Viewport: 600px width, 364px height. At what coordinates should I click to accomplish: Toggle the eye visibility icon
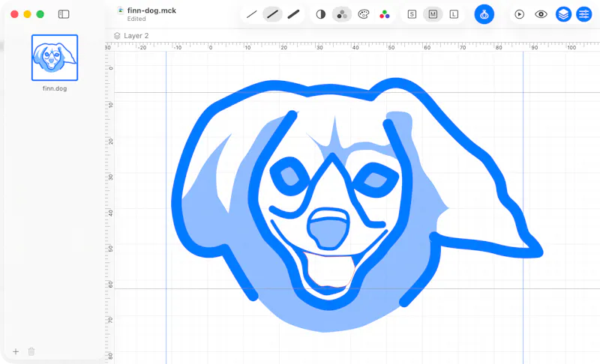point(541,14)
